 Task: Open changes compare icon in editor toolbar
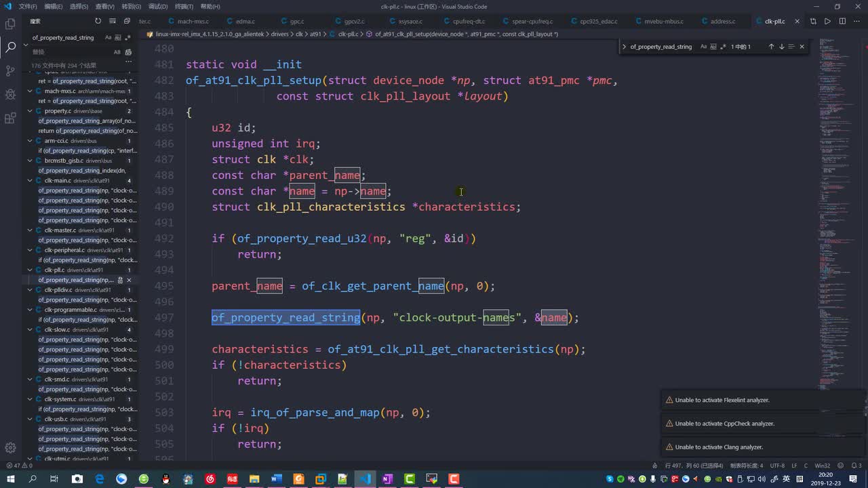click(813, 21)
